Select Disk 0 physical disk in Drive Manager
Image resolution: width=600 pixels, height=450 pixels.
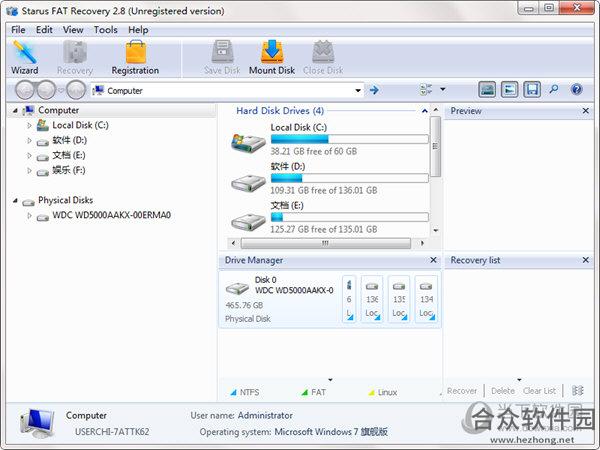pos(279,299)
